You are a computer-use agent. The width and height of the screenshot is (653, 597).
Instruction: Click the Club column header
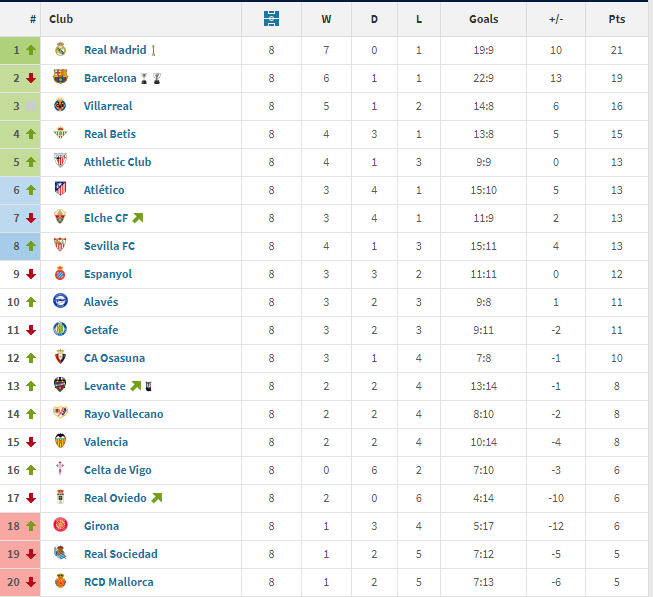[x=61, y=19]
